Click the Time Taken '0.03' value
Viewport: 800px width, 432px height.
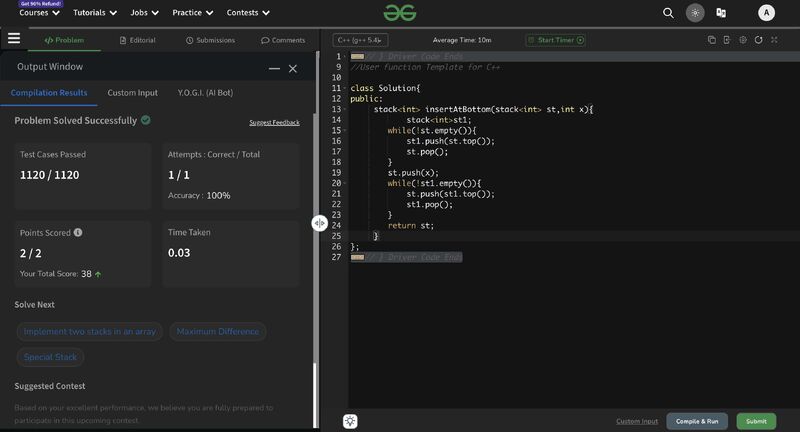[x=179, y=253]
